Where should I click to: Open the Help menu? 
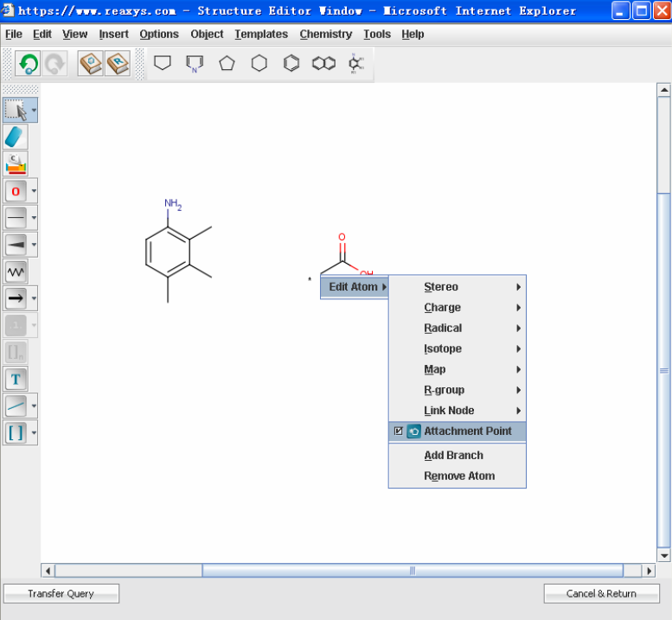coord(413,34)
